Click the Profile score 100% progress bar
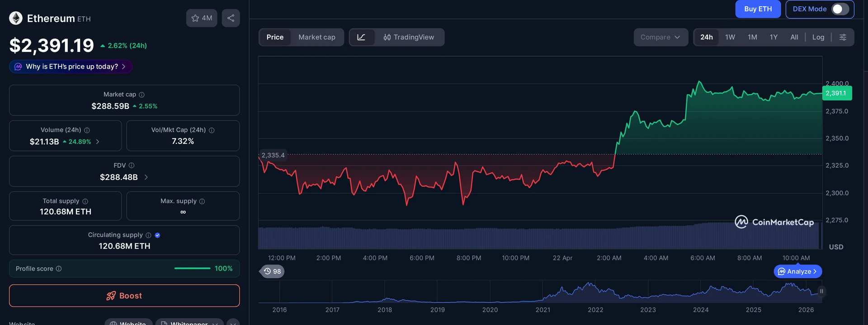Screen dimensions: 868x325 [192, 268]
